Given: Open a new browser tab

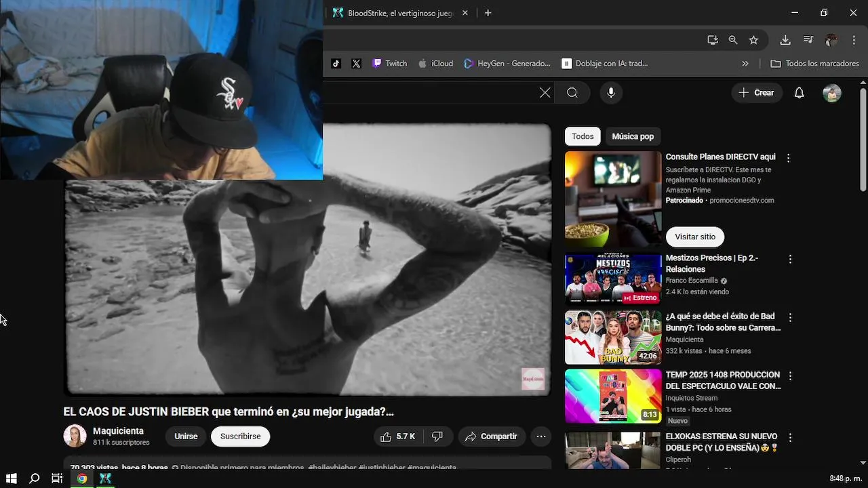Looking at the screenshot, I should (x=488, y=13).
